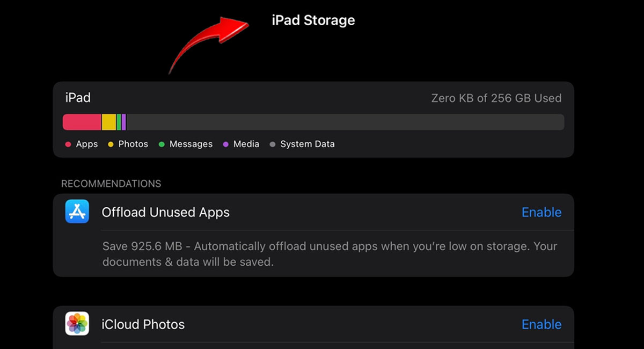Select the yellow Photos legend dot

click(111, 144)
